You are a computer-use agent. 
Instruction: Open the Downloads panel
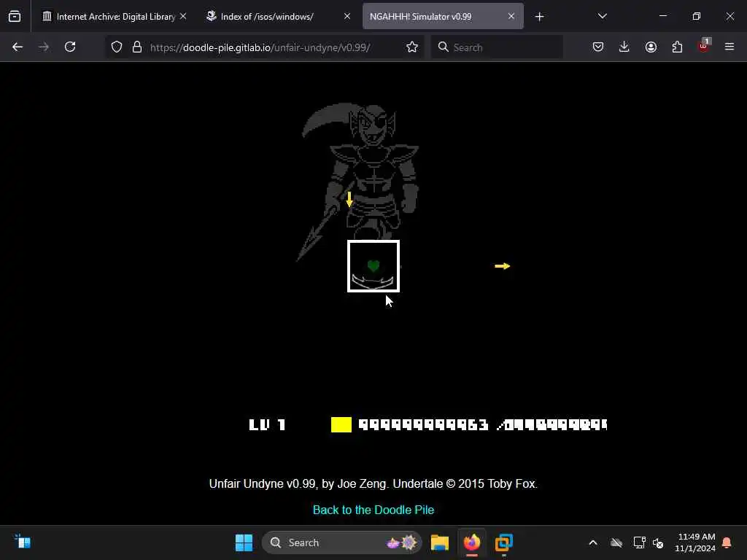point(624,47)
